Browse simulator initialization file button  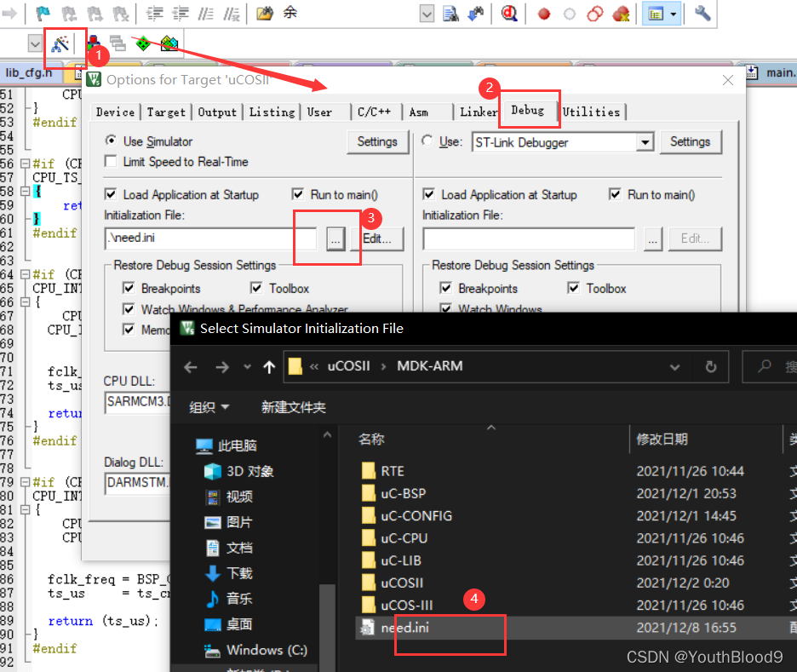(335, 239)
